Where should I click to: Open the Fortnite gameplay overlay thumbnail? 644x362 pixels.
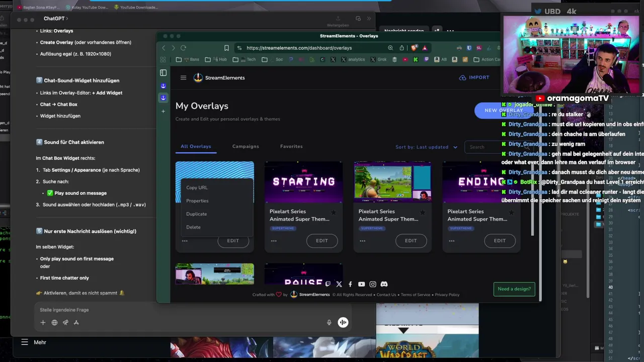pos(392,182)
